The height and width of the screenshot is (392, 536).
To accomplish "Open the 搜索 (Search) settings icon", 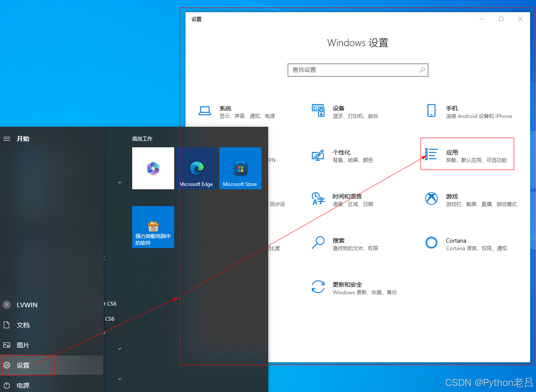I will click(x=318, y=242).
